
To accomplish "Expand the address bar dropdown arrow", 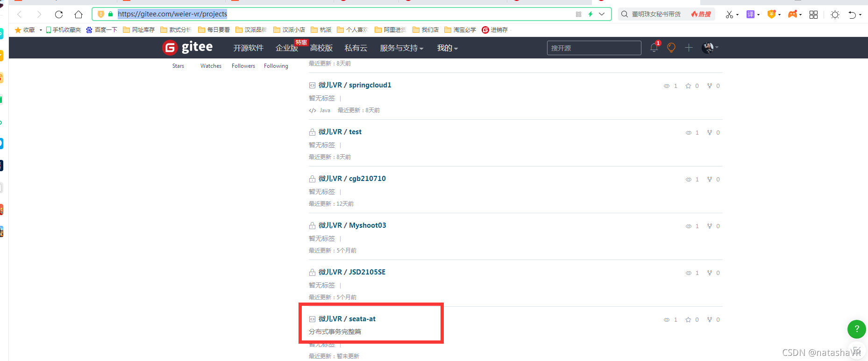I will coord(602,14).
